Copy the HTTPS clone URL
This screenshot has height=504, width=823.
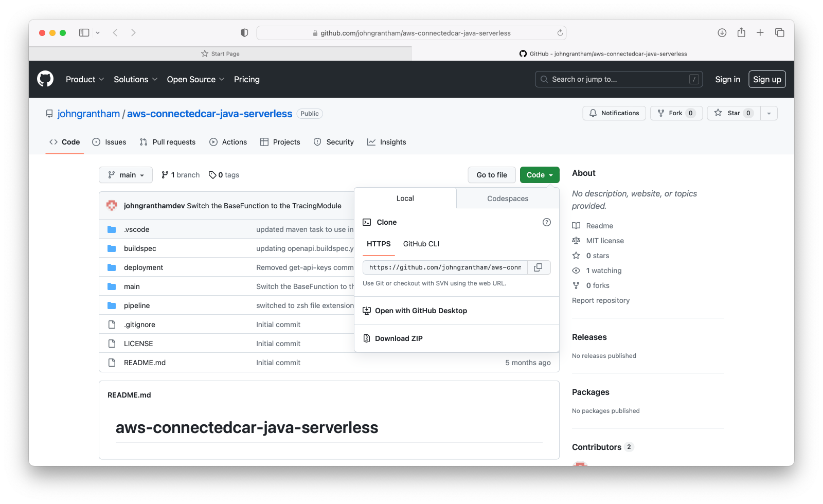539,267
